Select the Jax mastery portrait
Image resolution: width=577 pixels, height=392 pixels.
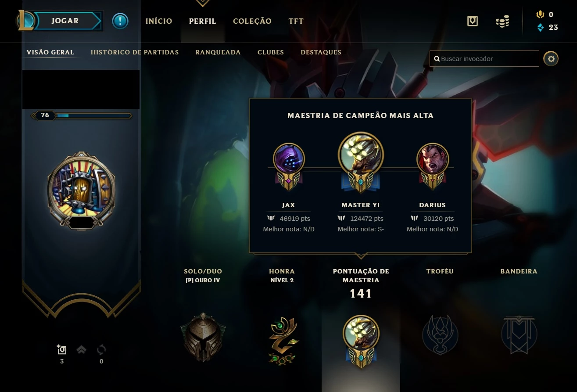[x=289, y=158]
